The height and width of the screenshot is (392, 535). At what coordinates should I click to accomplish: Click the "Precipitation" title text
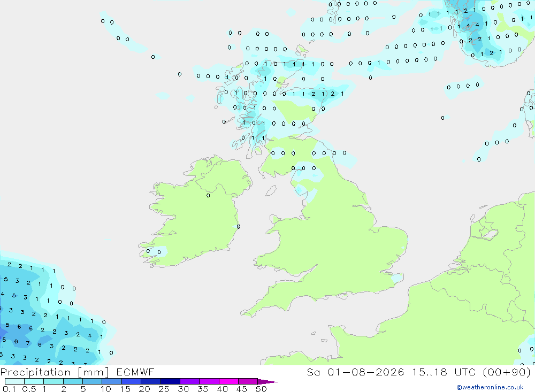[x=35, y=372]
